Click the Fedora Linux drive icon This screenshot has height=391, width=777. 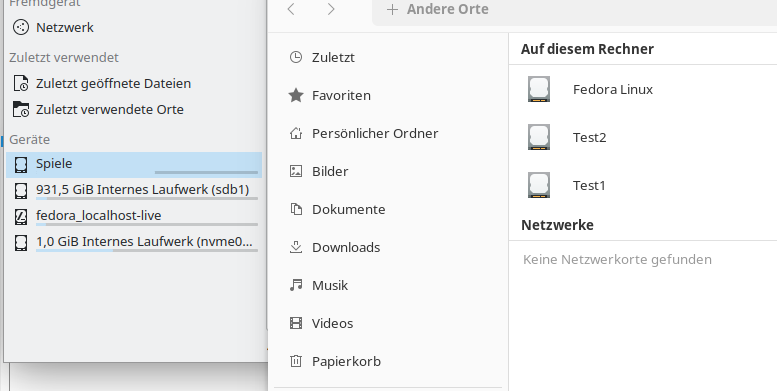[539, 89]
